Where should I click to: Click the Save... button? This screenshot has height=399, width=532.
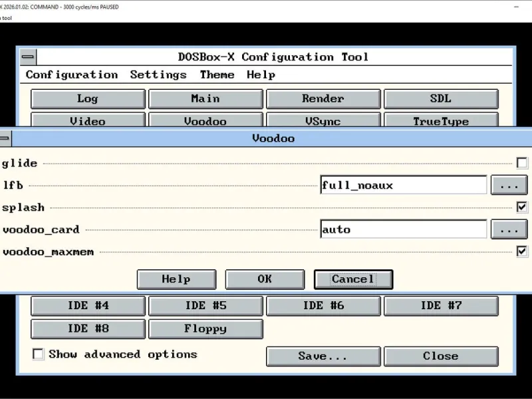coord(323,356)
